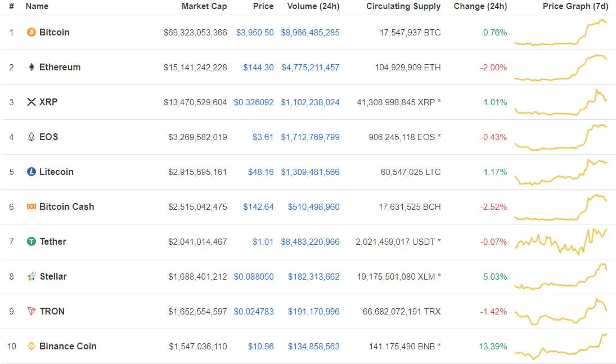Sort by Volume (24h) column header

pos(313,6)
